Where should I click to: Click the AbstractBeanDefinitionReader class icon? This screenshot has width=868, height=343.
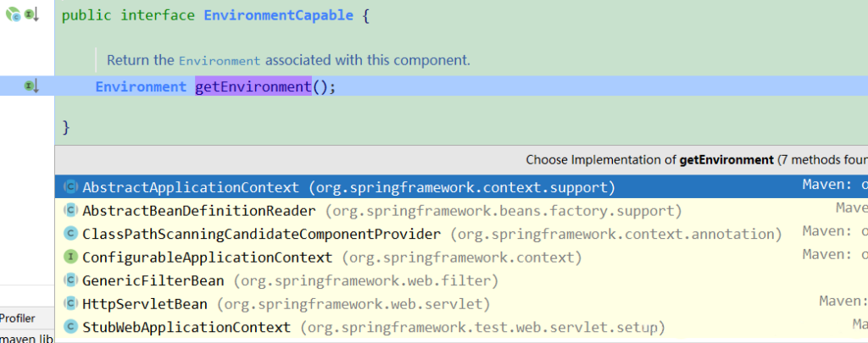[71, 211]
